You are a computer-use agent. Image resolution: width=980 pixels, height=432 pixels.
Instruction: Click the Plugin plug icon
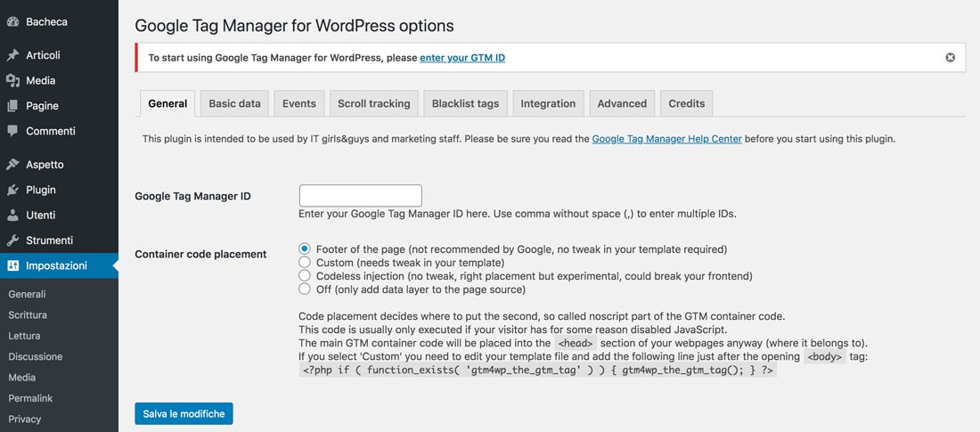tap(12, 190)
